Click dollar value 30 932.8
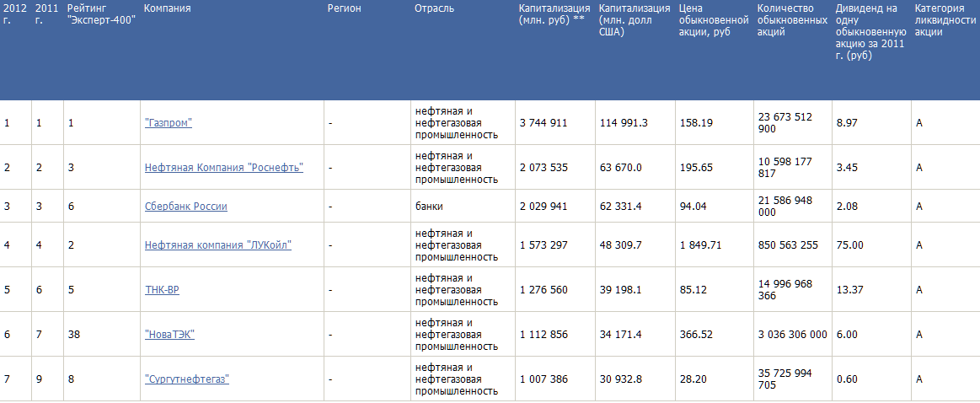Screen dimensions: 980x403 (x=621, y=379)
